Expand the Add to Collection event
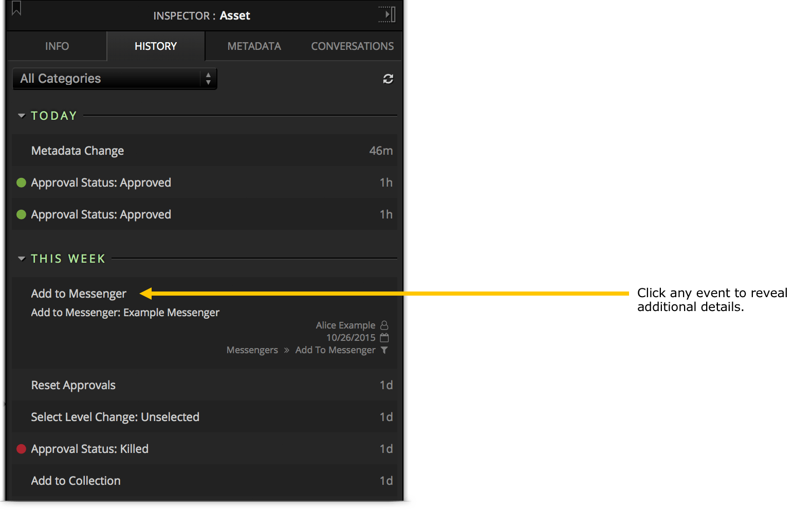Viewport: 812px width, 510px height. tap(205, 481)
